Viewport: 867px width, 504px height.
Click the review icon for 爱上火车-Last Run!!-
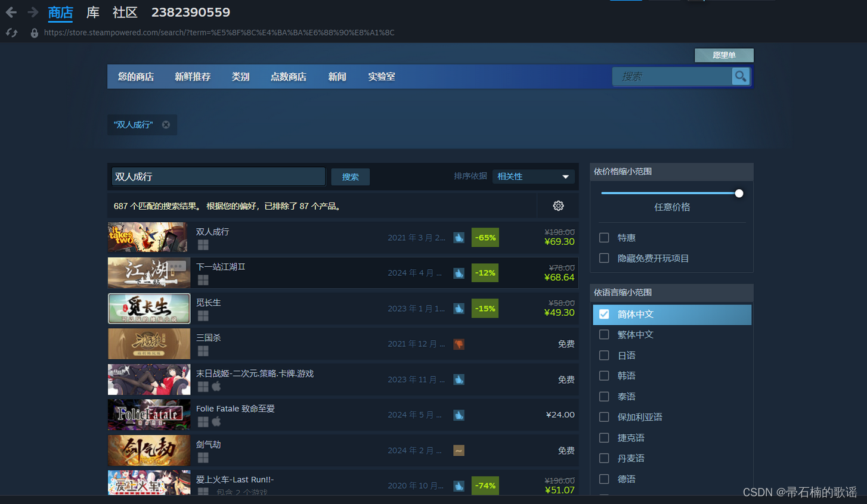459,486
